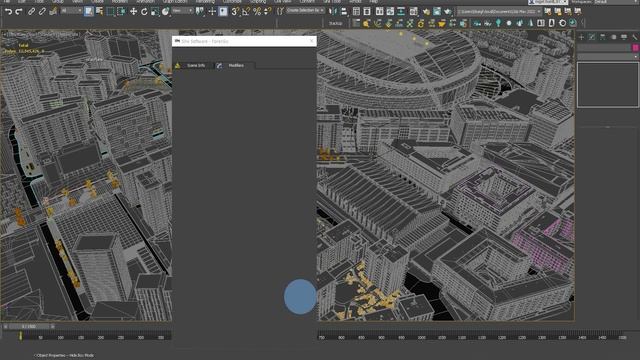Click the orange basket icon in second toolbar
640x360 pixels.
click(442, 24)
